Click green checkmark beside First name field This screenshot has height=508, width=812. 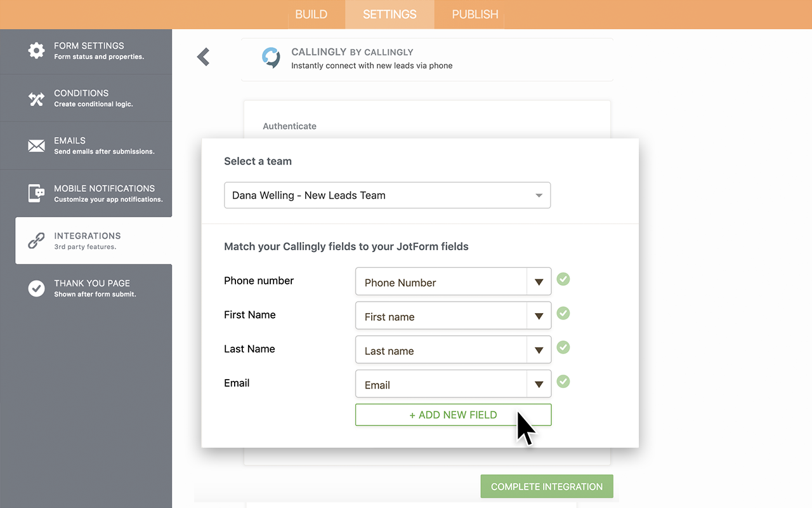(563, 313)
